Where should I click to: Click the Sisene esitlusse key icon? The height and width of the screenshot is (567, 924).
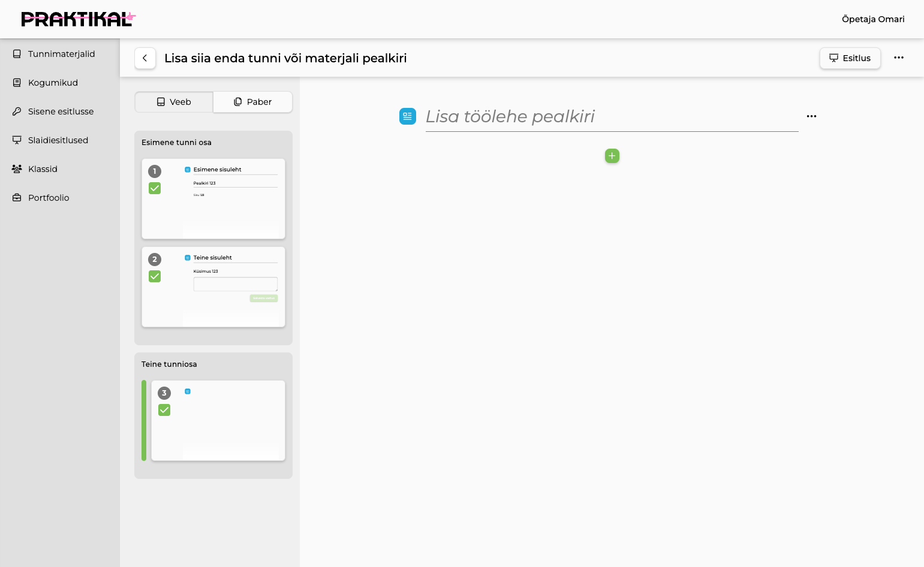click(17, 111)
